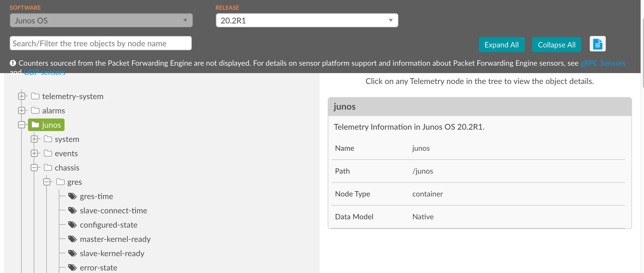The height and width of the screenshot is (273, 644).
Task: Click the folder icon next to telemetry-system
Action: (35, 96)
